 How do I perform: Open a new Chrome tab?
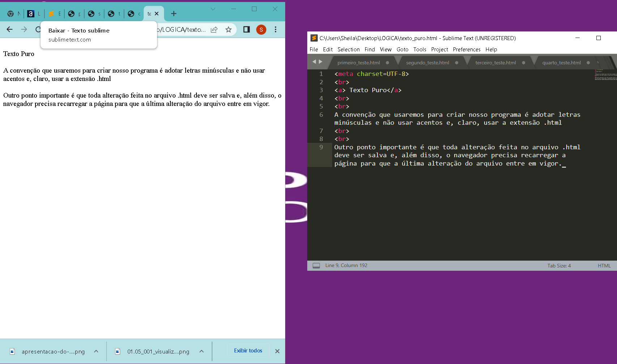(x=174, y=14)
